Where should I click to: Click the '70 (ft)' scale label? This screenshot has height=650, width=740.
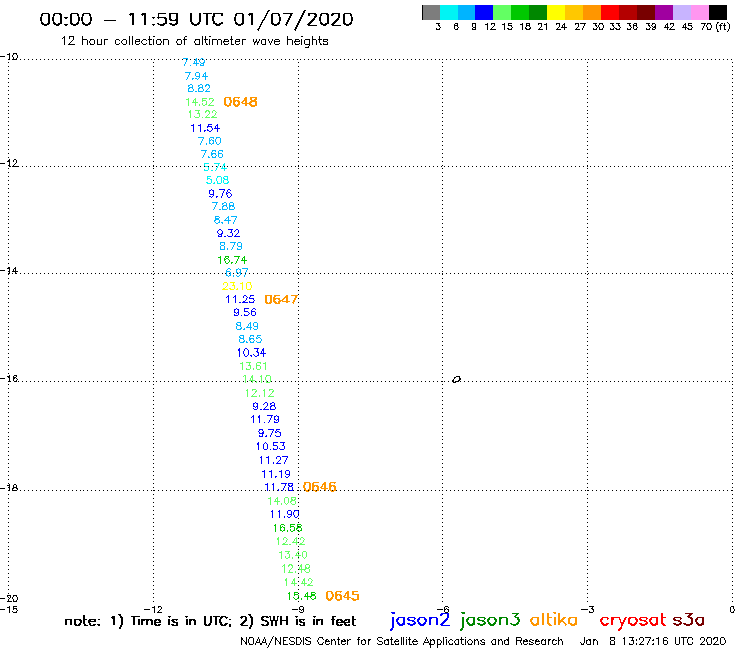pyautogui.click(x=715, y=26)
